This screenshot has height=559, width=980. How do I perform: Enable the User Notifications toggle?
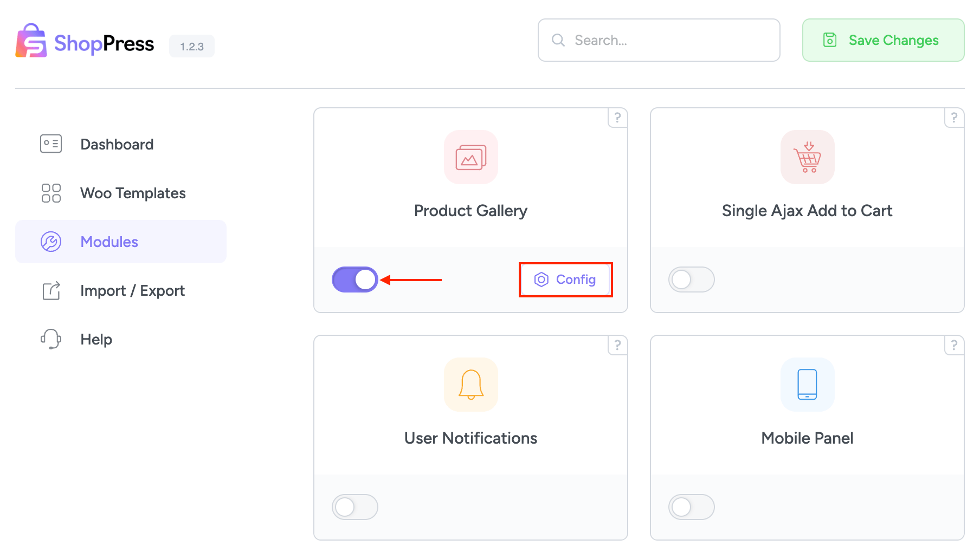point(355,507)
